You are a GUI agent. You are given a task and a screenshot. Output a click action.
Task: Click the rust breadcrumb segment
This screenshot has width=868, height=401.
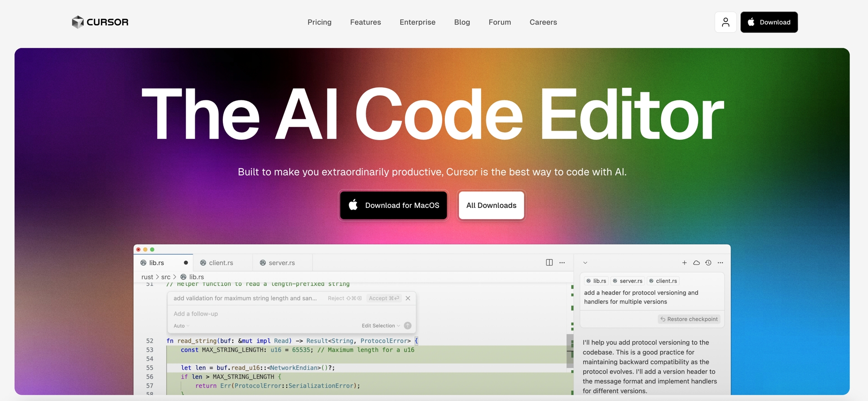click(147, 277)
